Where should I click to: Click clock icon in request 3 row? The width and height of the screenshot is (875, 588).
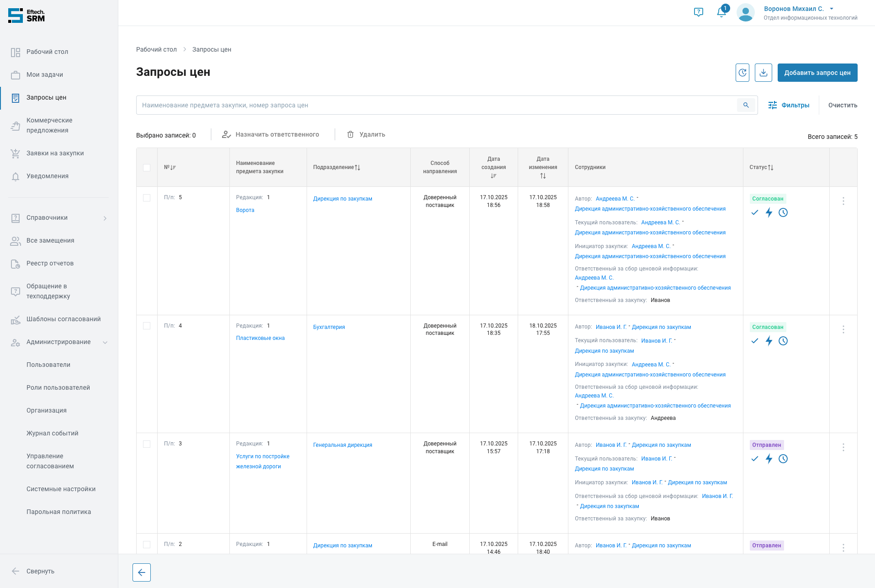coord(783,459)
